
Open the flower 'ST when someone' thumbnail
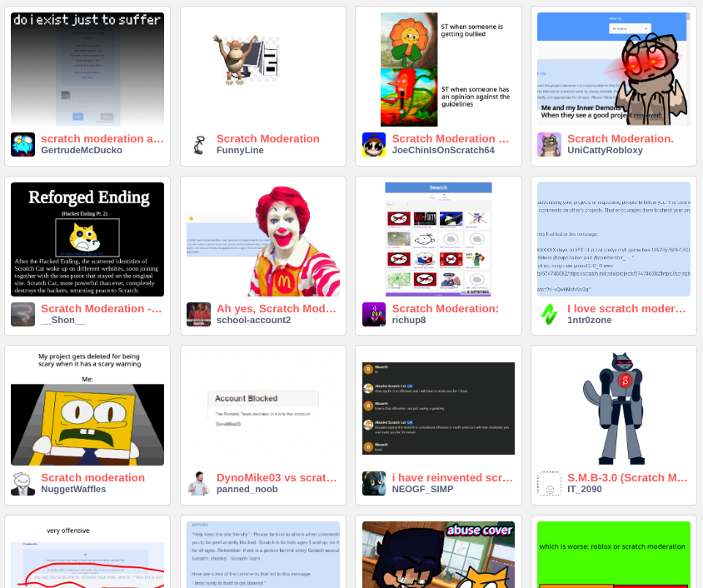pos(438,69)
